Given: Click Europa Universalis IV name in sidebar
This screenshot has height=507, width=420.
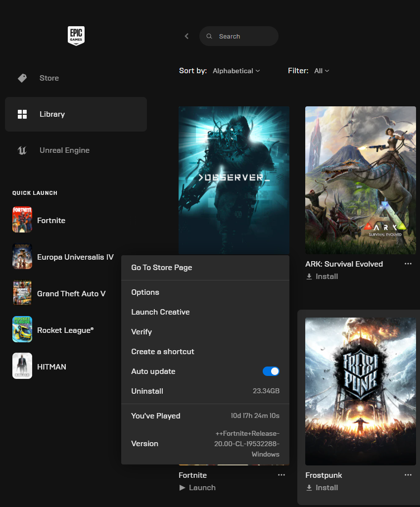Looking at the screenshot, I should click(75, 257).
